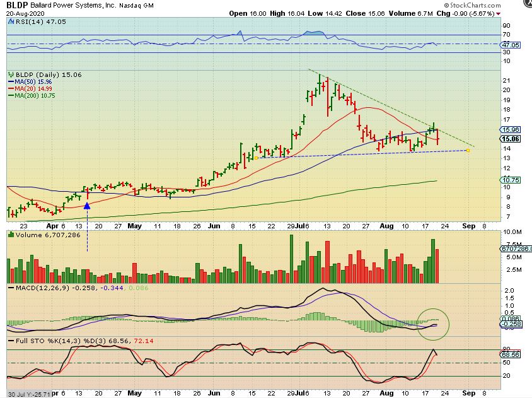
Task: Click the BLDP ticker symbol in the title
Action: [x=17, y=5]
